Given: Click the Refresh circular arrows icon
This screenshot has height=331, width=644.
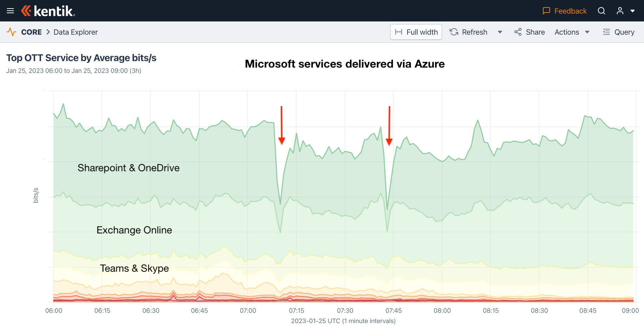Looking at the screenshot, I should 454,32.
